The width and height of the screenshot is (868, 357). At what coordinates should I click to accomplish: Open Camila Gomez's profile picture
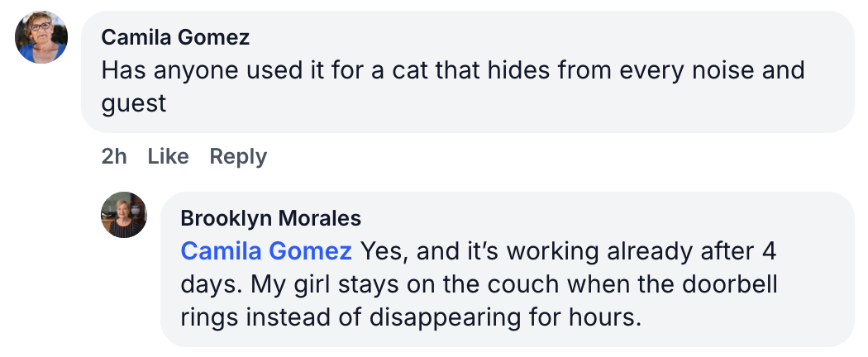tap(41, 38)
